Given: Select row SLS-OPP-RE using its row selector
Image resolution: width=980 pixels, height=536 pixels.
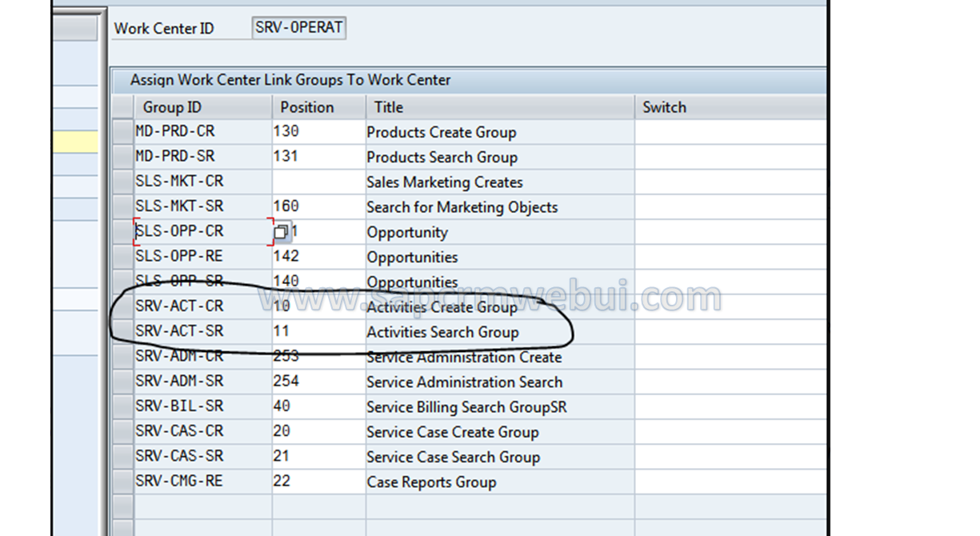Looking at the screenshot, I should (x=122, y=257).
